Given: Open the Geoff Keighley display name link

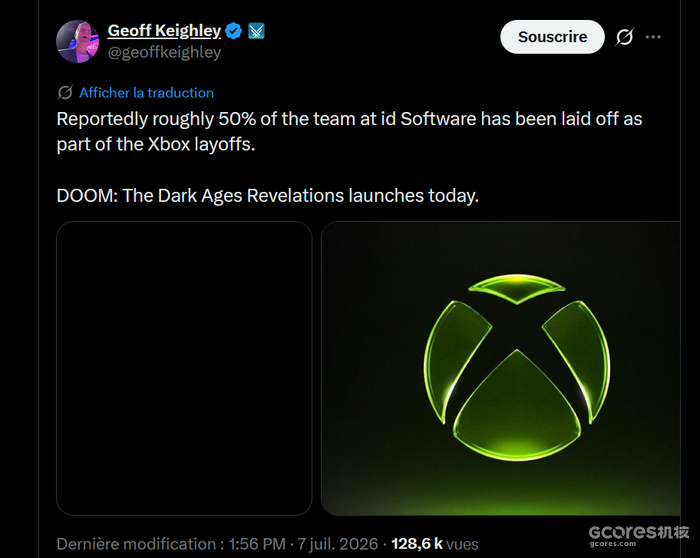Looking at the screenshot, I should pos(164,30).
